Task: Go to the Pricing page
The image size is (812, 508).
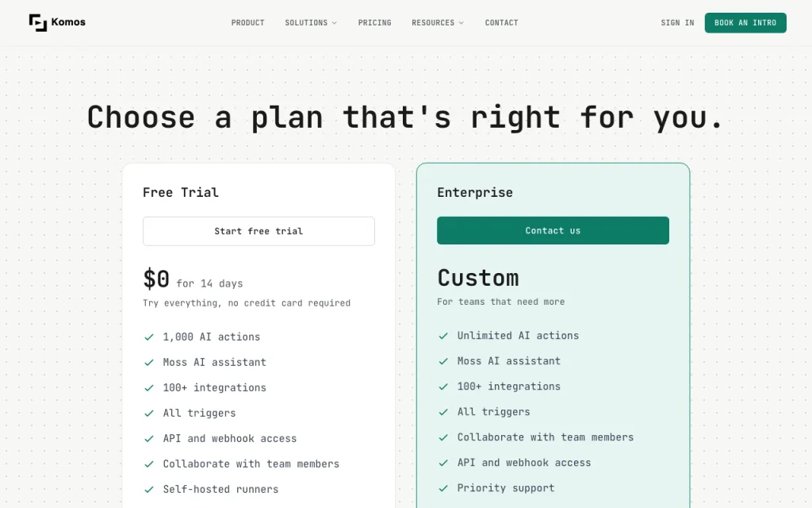Action: click(x=374, y=23)
